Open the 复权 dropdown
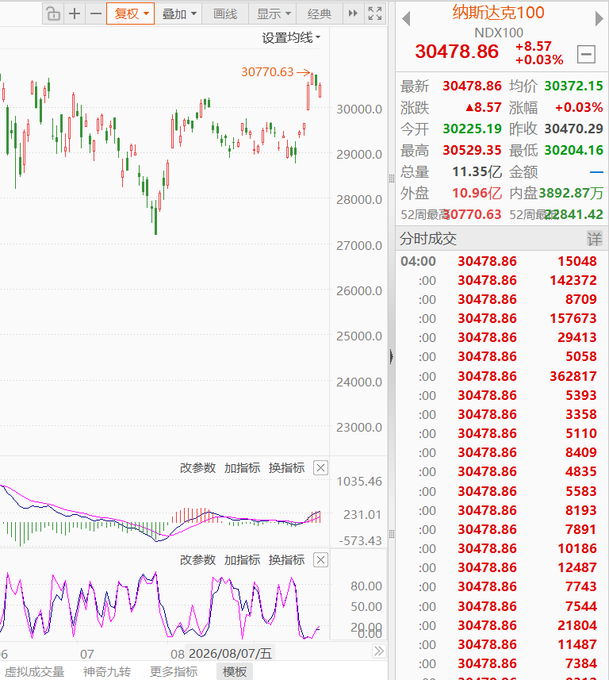Screen dimensions: 609x680 tap(131, 14)
